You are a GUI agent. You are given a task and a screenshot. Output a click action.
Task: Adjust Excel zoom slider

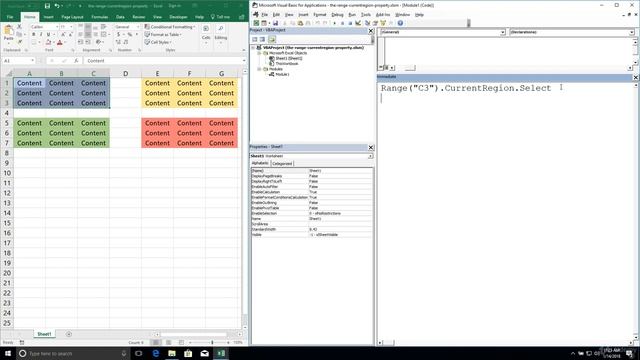(212, 342)
